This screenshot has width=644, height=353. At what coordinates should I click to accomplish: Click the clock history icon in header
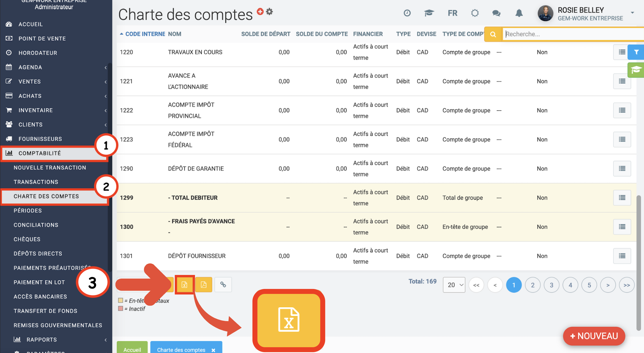(x=407, y=13)
